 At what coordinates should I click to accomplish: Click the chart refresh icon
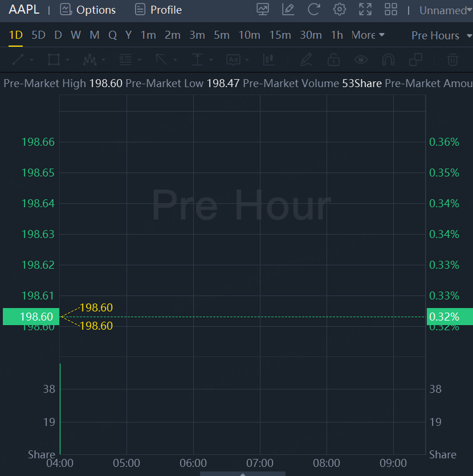click(x=313, y=10)
